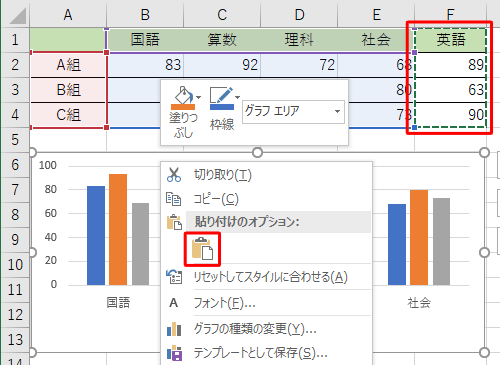
Task: Click the cell containing 英語
Action: [451, 40]
